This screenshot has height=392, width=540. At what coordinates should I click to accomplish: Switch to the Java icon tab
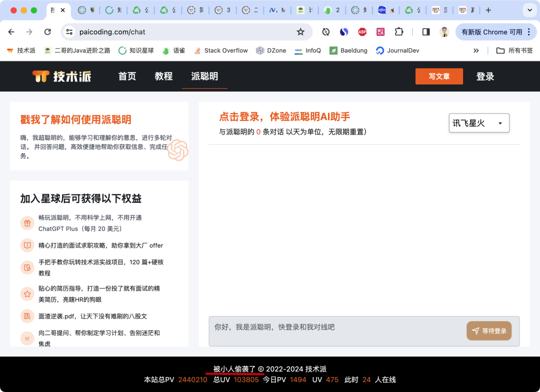click(x=305, y=10)
